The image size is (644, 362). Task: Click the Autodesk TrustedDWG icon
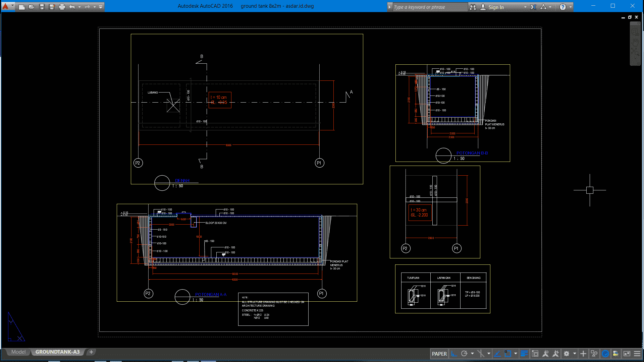[x=616, y=354]
